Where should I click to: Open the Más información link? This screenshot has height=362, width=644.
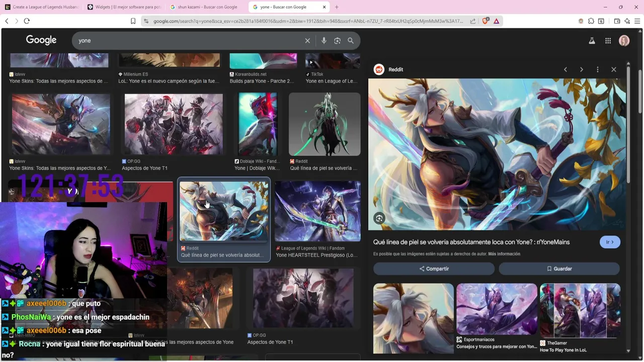point(504,254)
